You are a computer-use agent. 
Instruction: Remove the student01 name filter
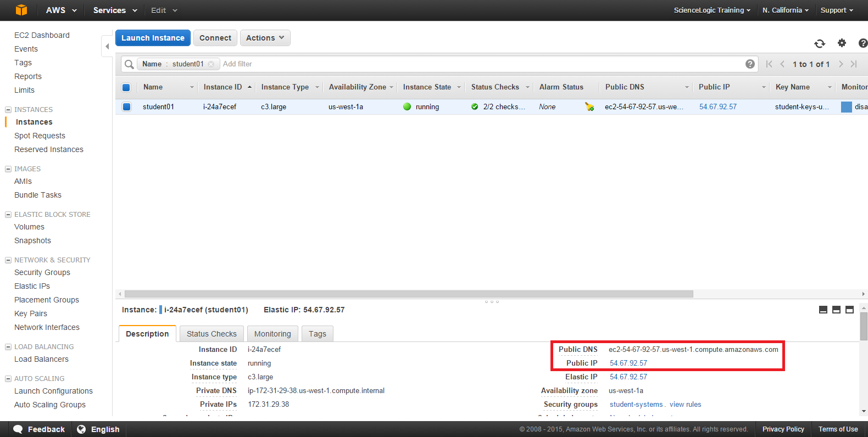(x=211, y=64)
